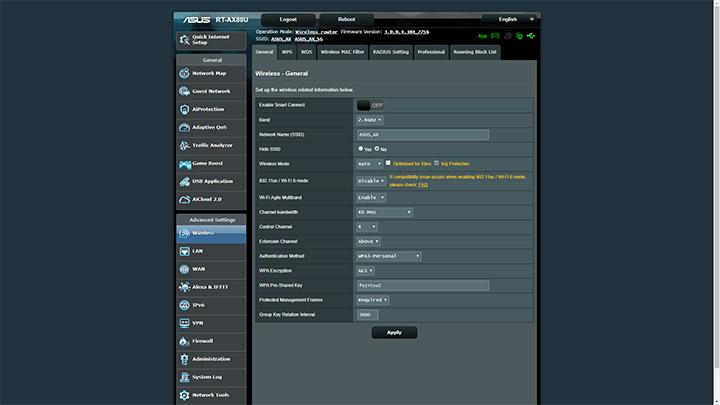Check the Optimized for Xbox box
Screen dimensions: 720x405
pos(389,163)
